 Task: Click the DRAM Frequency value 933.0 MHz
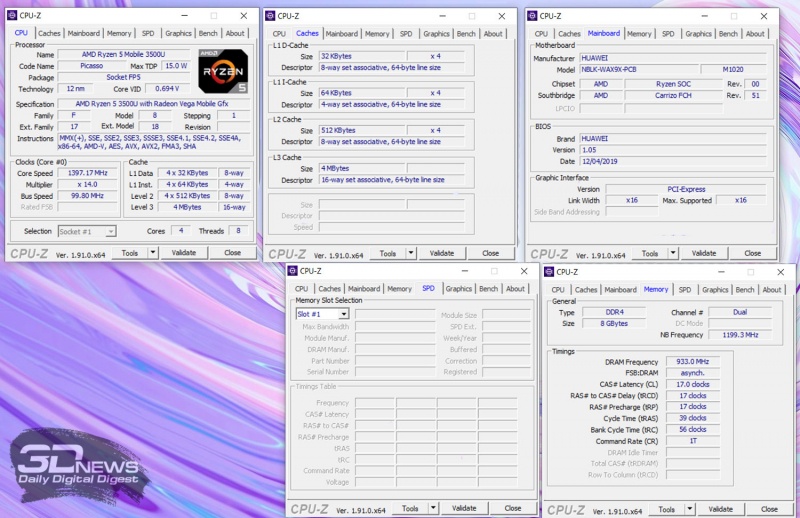pos(693,361)
